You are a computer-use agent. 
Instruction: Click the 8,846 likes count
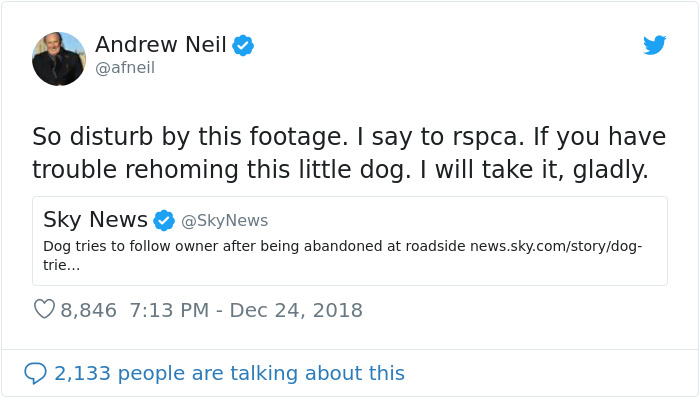click(88, 310)
